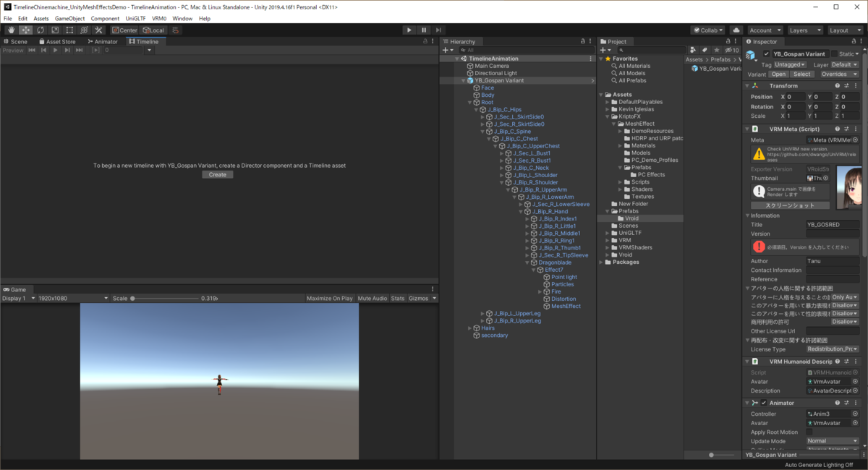Image resolution: width=868 pixels, height=470 pixels.
Task: Open the GameObject menu
Action: 69,18
